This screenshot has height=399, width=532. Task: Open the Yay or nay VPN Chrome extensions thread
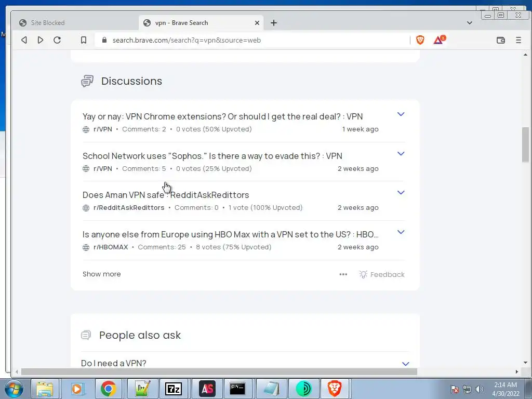point(222,116)
